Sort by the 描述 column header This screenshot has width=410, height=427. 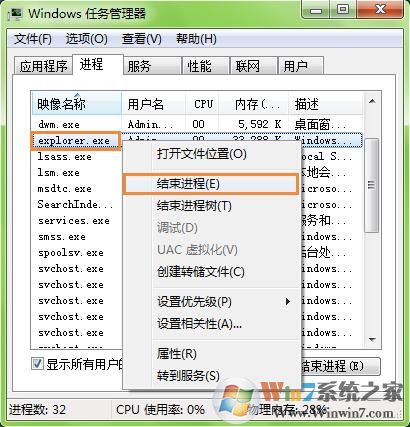pyautogui.click(x=326, y=104)
